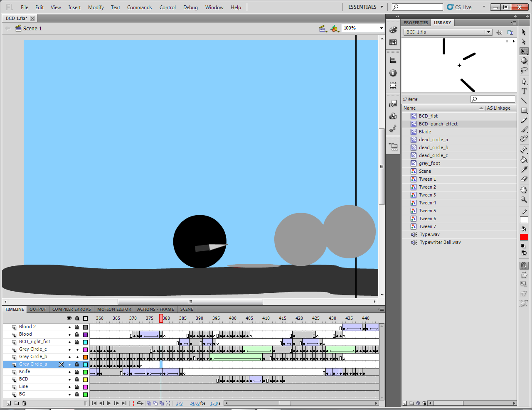Go to first frame button
This screenshot has width=532, height=410.
94,403
